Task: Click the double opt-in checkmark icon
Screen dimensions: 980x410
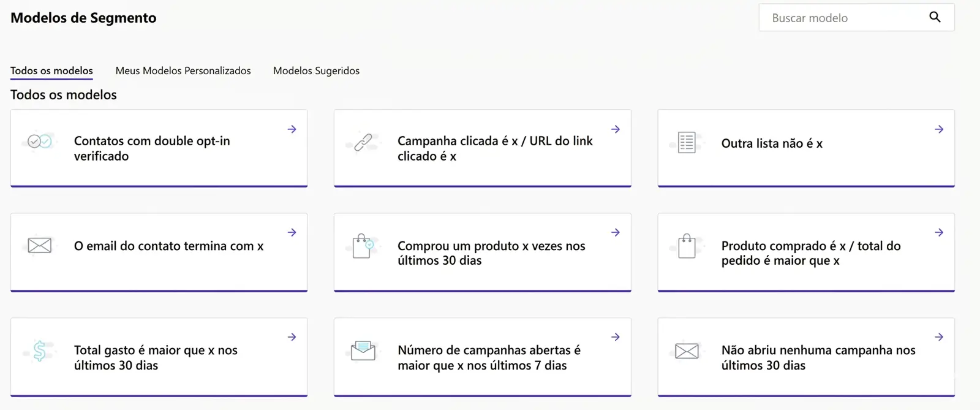Action: coord(40,142)
